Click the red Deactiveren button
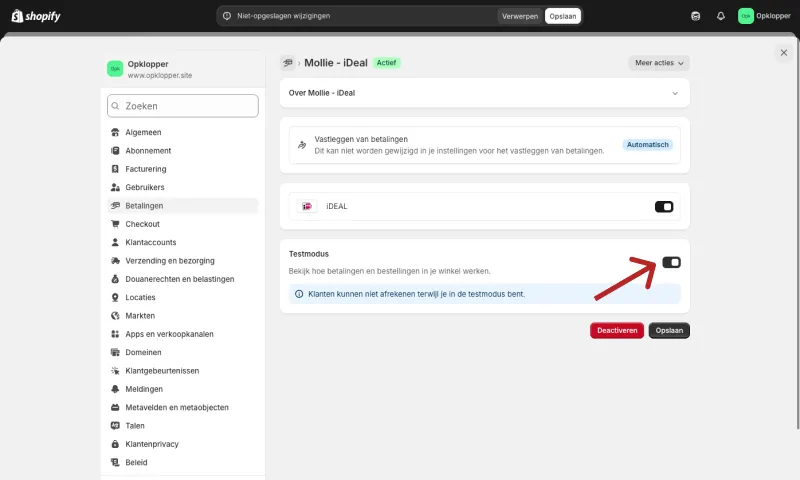 click(617, 331)
